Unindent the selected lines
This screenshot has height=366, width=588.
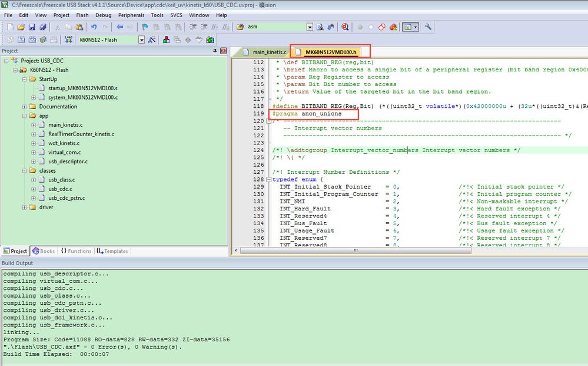click(204, 27)
